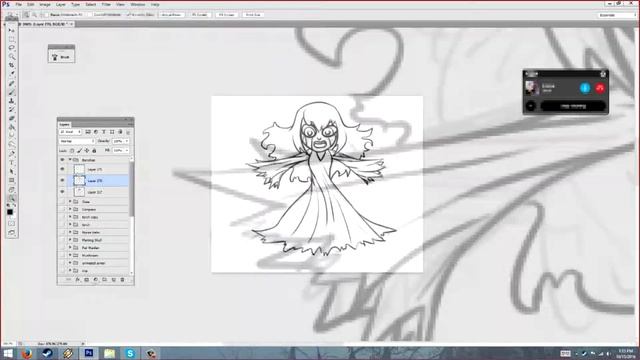Select the Lasso tool
Viewport: 640px width, 360px height.
pos(11,48)
